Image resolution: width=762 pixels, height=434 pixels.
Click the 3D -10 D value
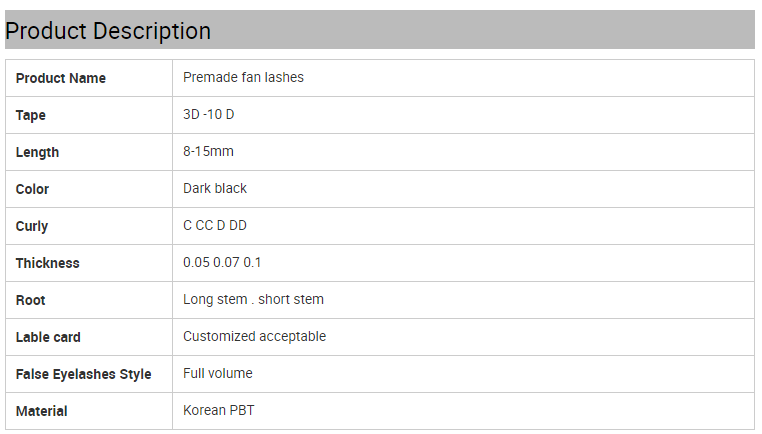tap(208, 114)
